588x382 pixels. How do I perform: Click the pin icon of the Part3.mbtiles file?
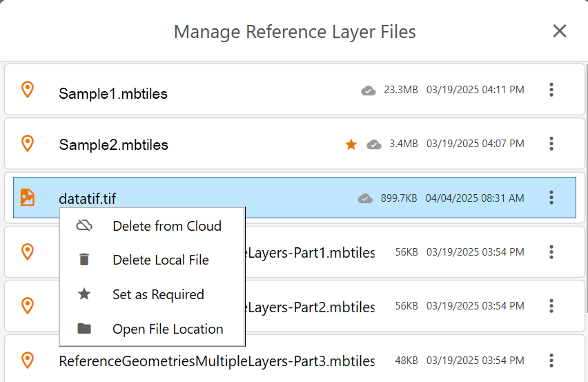point(28,360)
